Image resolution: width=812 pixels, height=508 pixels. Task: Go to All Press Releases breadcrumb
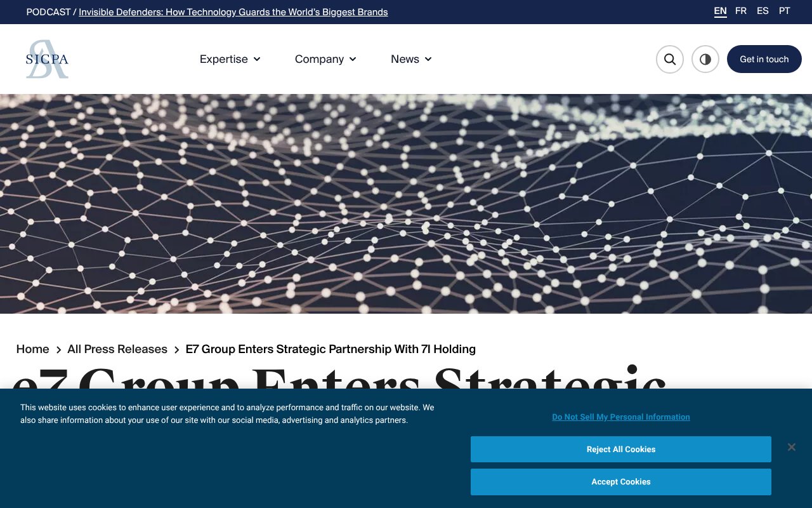click(117, 349)
